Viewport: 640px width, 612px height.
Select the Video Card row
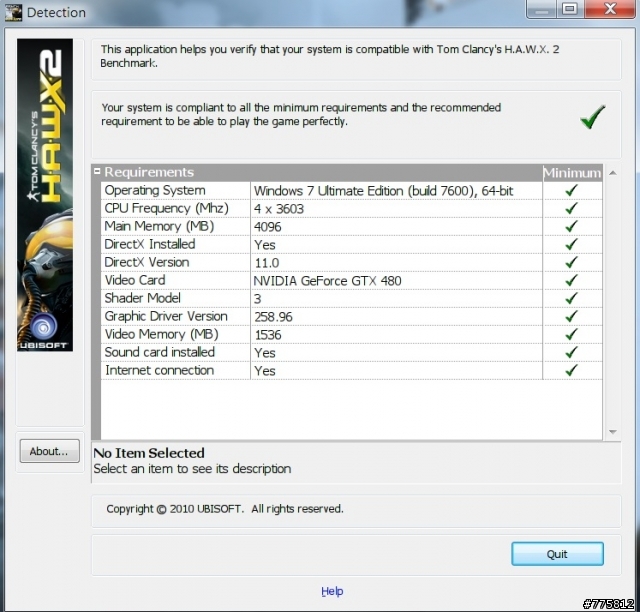click(351, 280)
